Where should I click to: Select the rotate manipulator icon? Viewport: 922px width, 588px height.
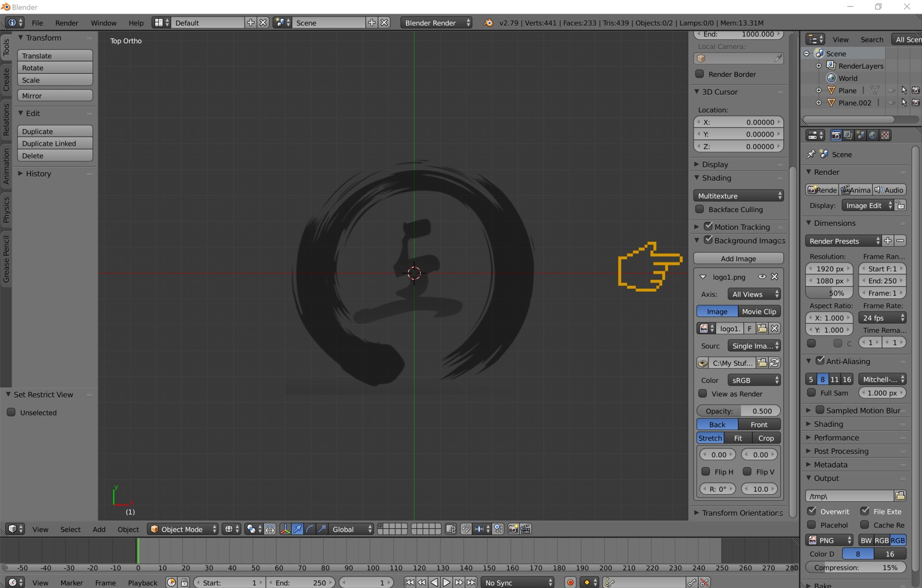coord(310,529)
